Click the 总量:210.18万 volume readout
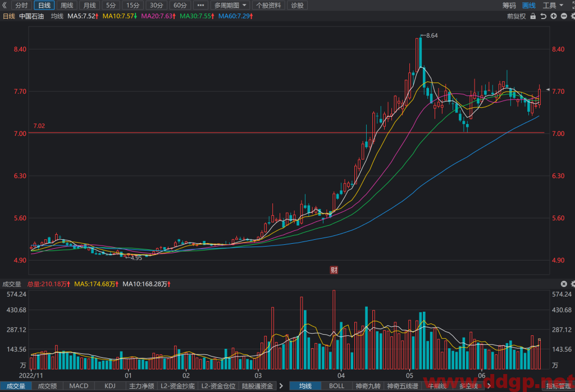 (x=49, y=284)
